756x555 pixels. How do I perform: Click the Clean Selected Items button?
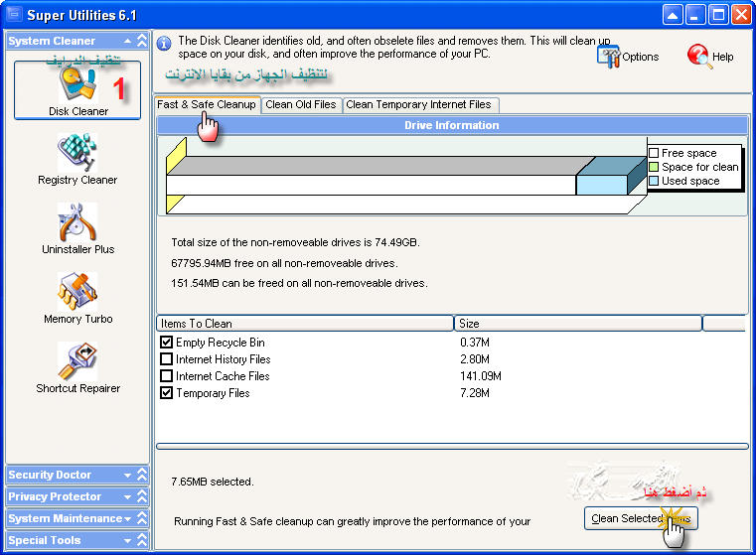641,518
